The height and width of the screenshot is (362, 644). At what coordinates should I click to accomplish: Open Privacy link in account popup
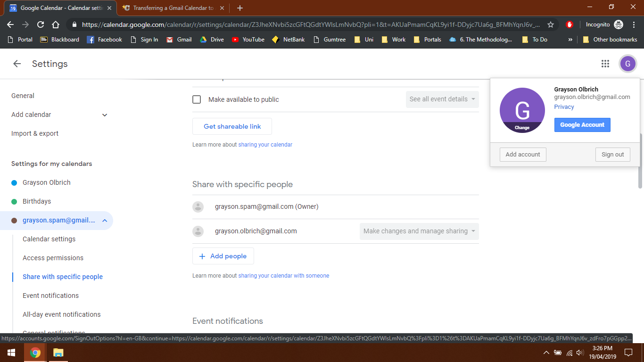point(564,107)
